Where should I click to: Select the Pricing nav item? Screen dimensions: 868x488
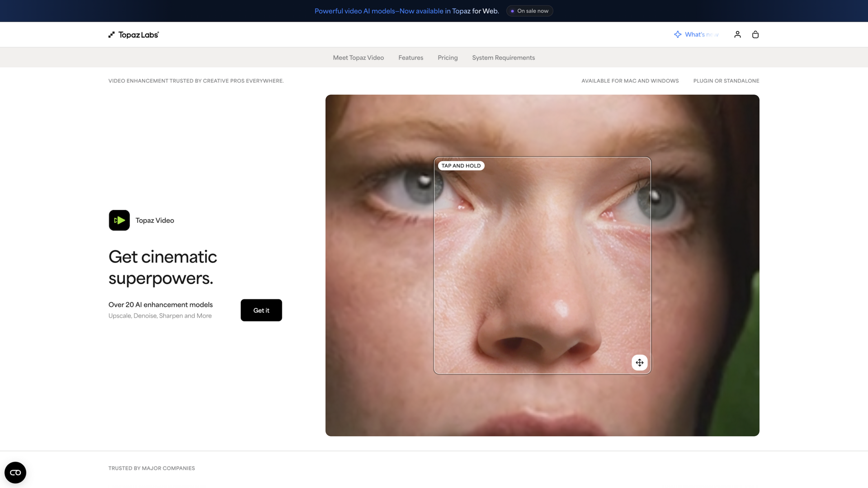click(x=448, y=58)
